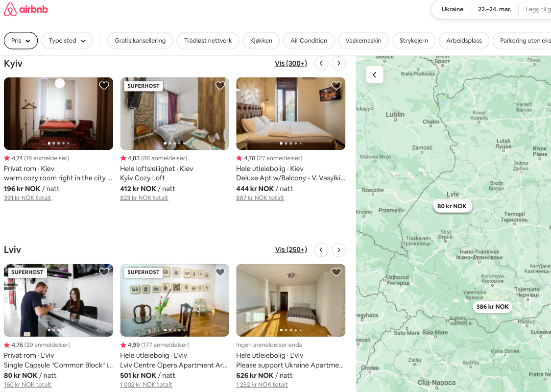551x392 pixels.
Task: Heart the Lviv Centre Opera Apartment listing
Action: (220, 272)
